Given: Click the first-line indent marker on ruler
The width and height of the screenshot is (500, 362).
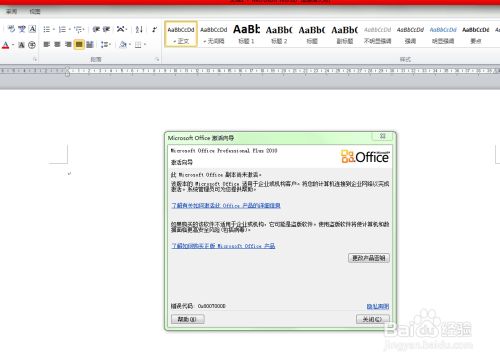Looking at the screenshot, I should (x=67, y=69).
